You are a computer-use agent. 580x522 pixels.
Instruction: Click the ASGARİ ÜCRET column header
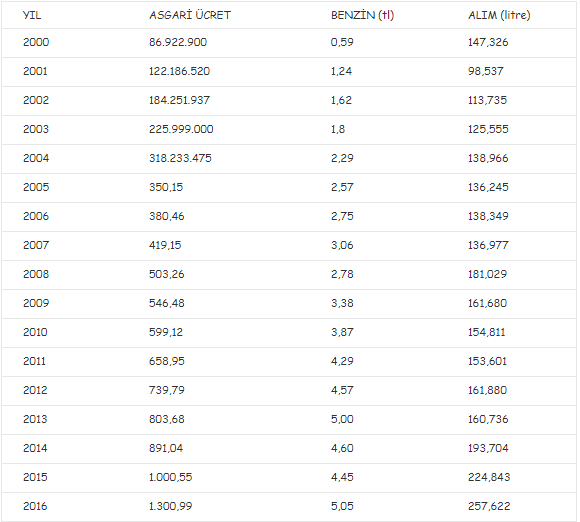coord(190,15)
